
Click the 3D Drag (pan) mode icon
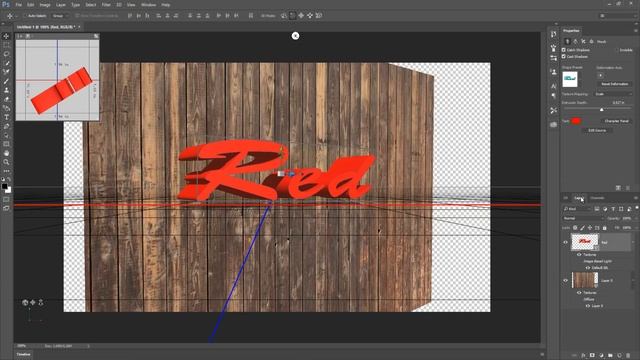click(301, 16)
